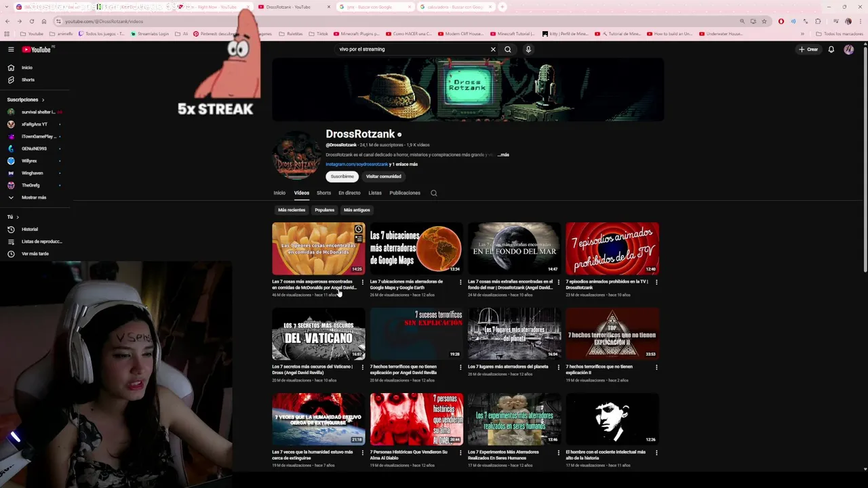868x488 pixels.
Task: Open Todos los marcadores bookmarks folder
Action: 840,34
